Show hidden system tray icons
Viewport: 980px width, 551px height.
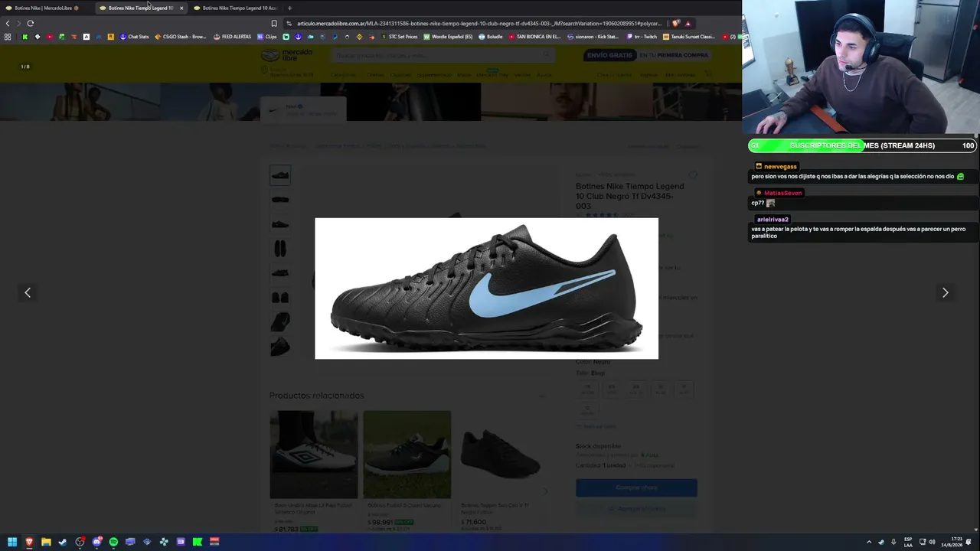click(x=869, y=542)
